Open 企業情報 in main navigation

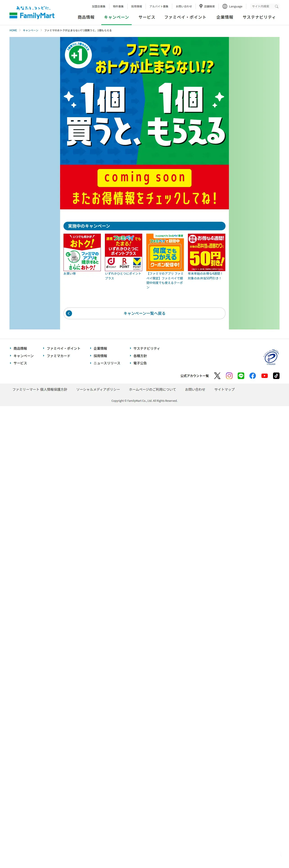pos(225,17)
